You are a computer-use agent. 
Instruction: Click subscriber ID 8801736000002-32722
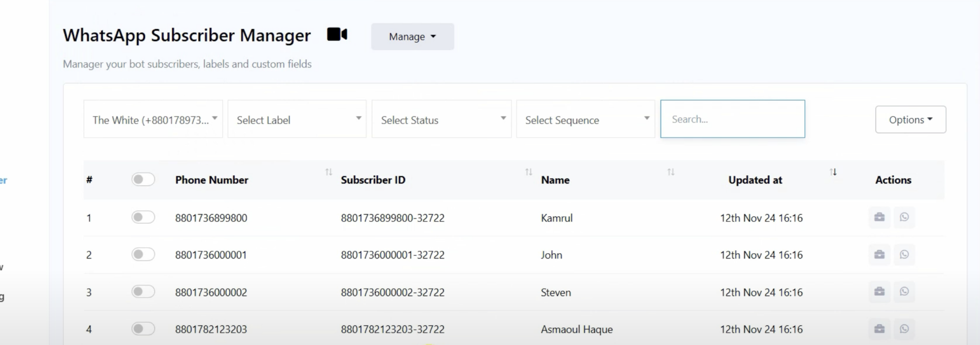393,292
